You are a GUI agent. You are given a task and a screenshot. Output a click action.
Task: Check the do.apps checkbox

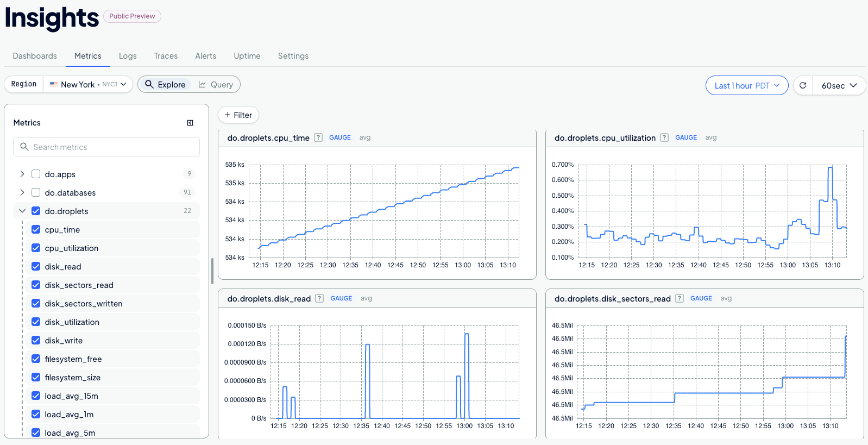tap(36, 174)
